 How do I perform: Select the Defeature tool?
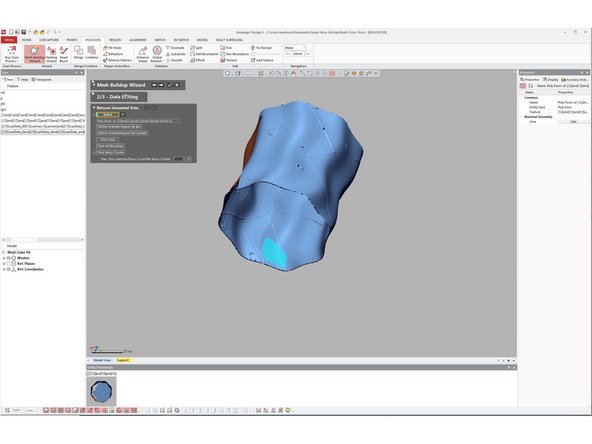point(113,54)
